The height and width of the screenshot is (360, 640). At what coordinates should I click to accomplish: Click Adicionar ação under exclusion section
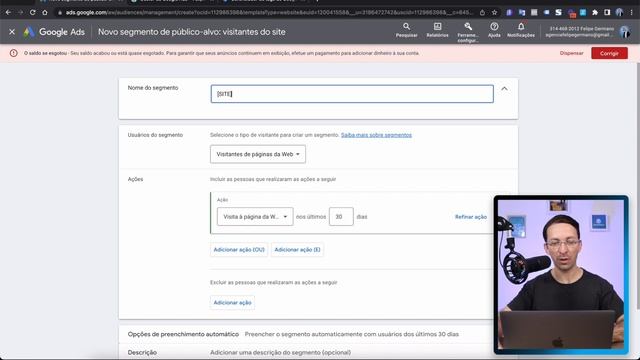(232, 303)
